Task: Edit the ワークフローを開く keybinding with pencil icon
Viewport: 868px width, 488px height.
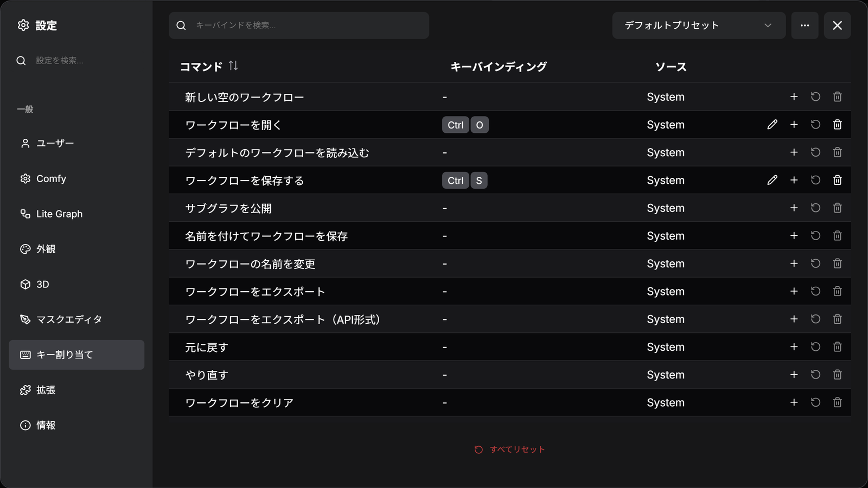Action: click(x=772, y=125)
